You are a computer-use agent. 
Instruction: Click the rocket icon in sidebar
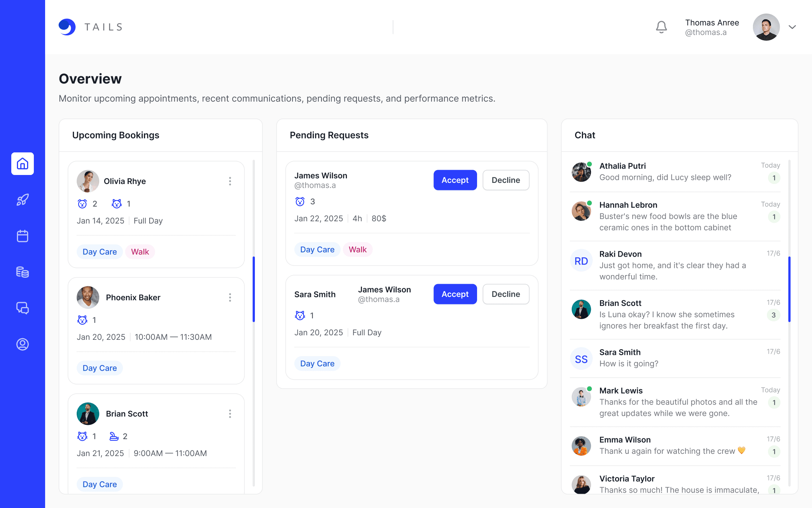tap(23, 200)
